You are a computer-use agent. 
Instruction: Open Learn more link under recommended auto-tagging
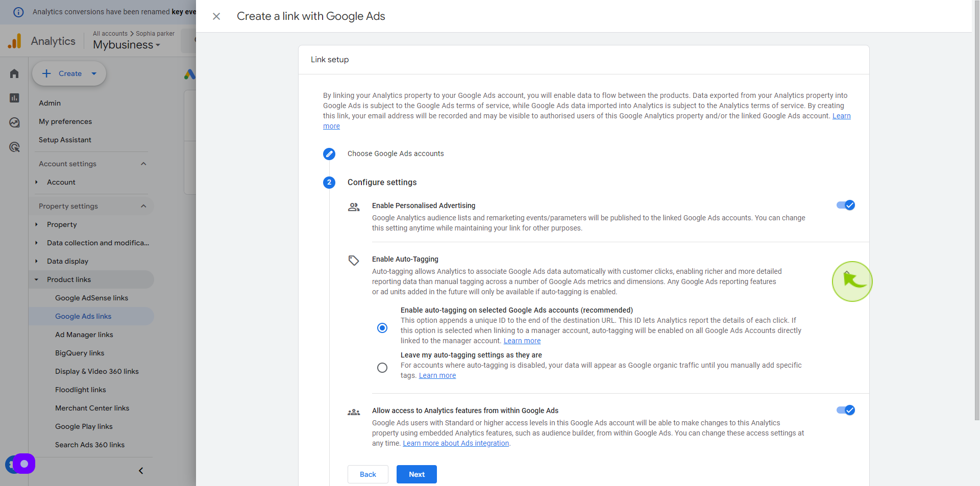point(522,341)
